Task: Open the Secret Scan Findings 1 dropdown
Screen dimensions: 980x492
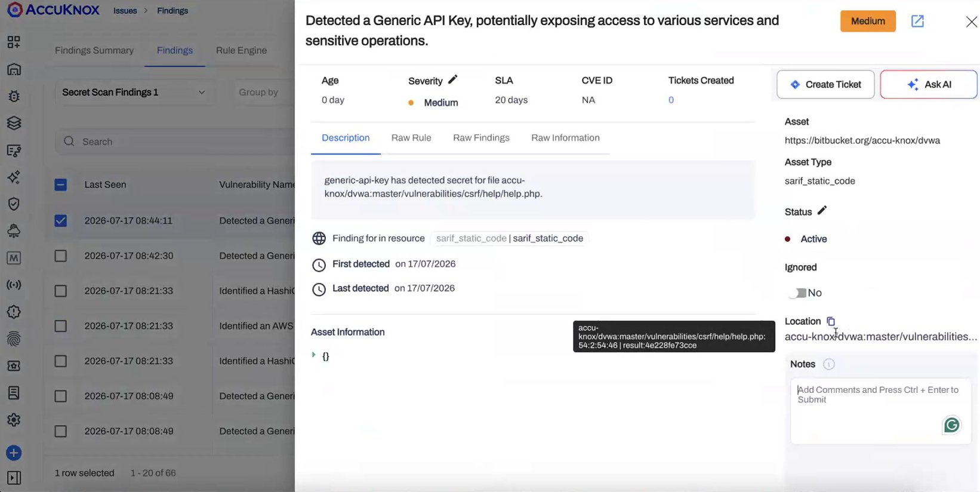Action: coord(134,92)
